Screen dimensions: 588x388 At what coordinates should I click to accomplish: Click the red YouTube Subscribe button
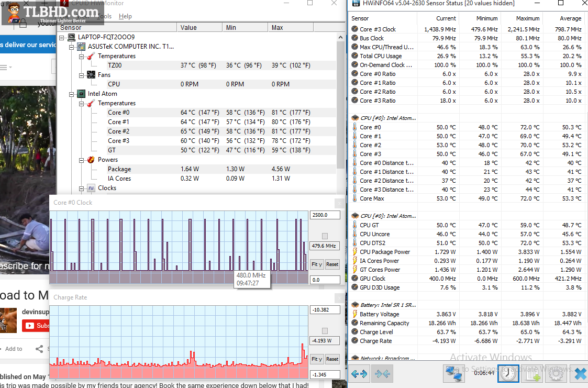pyautogui.click(x=36, y=326)
